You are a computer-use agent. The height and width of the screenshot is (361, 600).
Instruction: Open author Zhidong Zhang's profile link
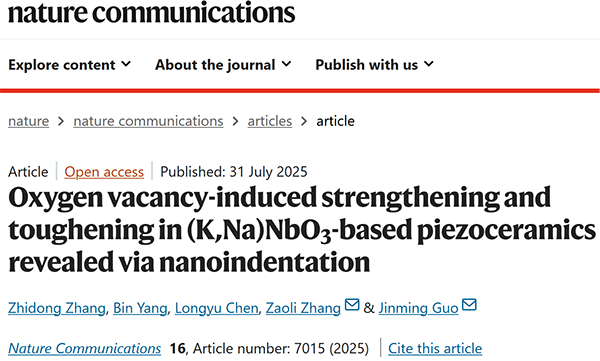coord(57,308)
